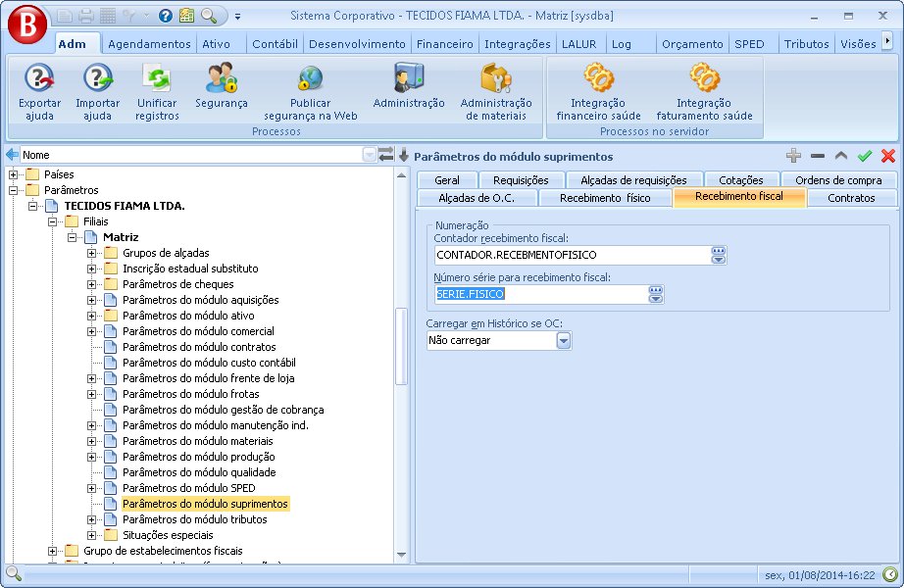This screenshot has height=588, width=904.
Task: Confirm changes with the green check
Action: (864, 155)
